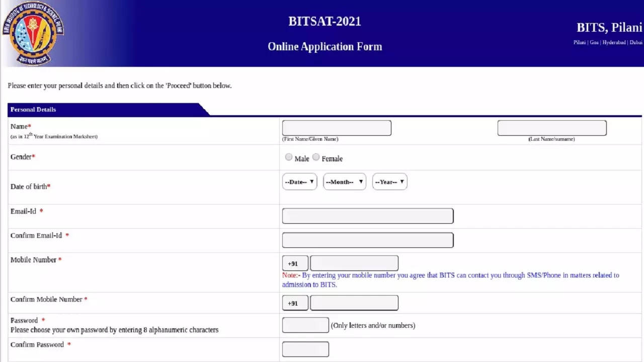This screenshot has height=362, width=644.
Task: Open the Date dropdown for birth date
Action: (x=299, y=182)
